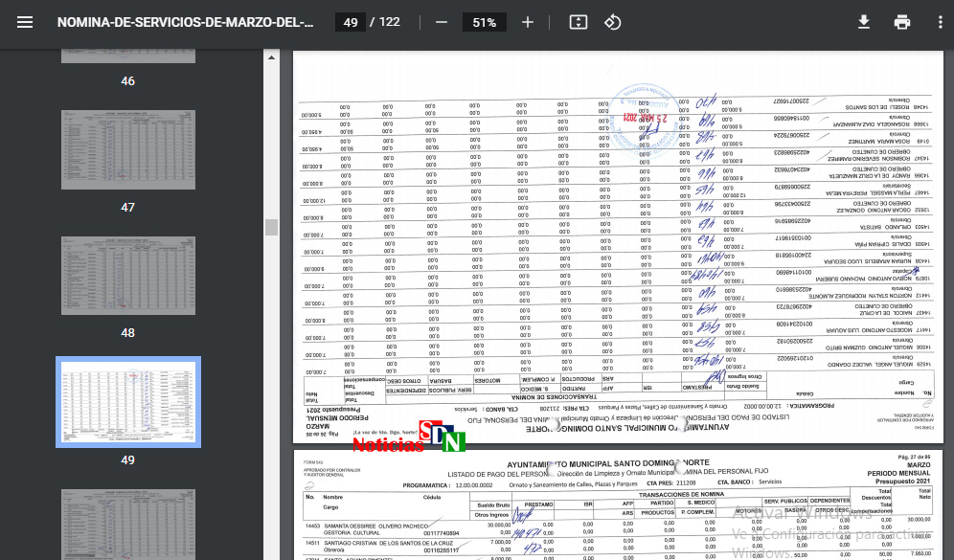Click the partial thumbnail below page 49
Viewport: 954px width, 560px height.
tap(128, 524)
